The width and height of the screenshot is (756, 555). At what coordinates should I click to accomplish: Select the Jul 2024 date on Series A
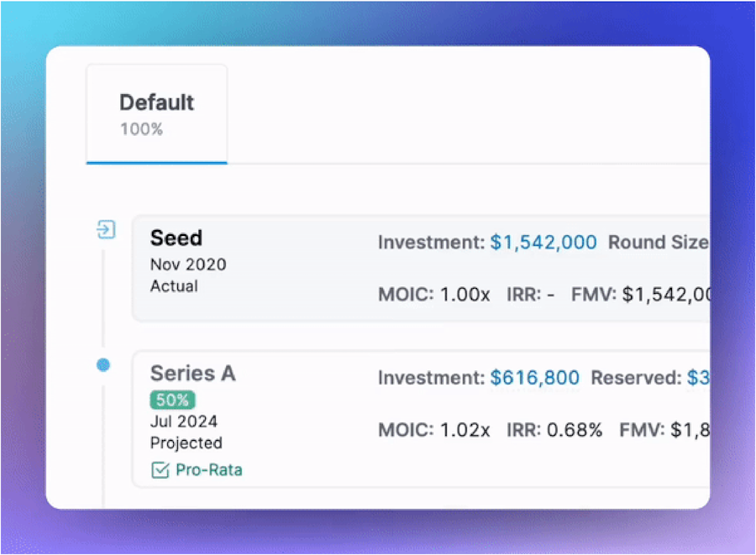[x=184, y=421]
